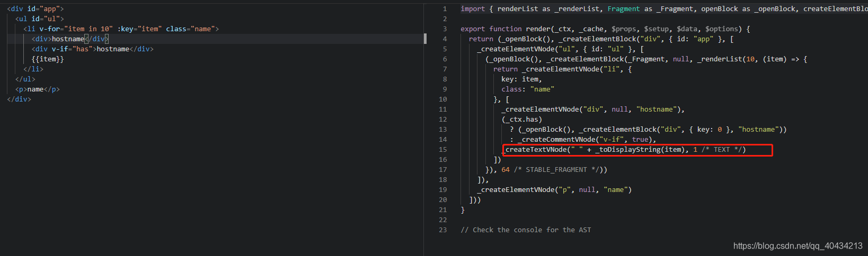Click the `key: item,` line
Screen dimensions: 868x256
coord(522,79)
